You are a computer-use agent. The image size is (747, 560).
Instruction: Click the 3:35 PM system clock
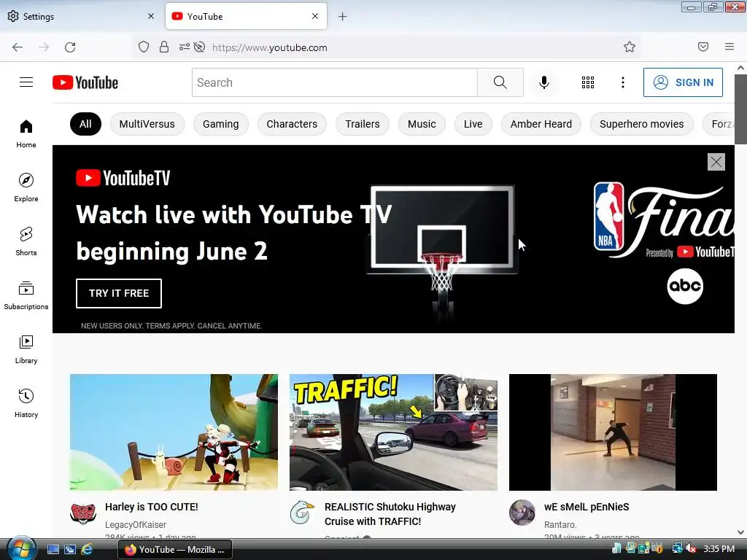click(719, 548)
